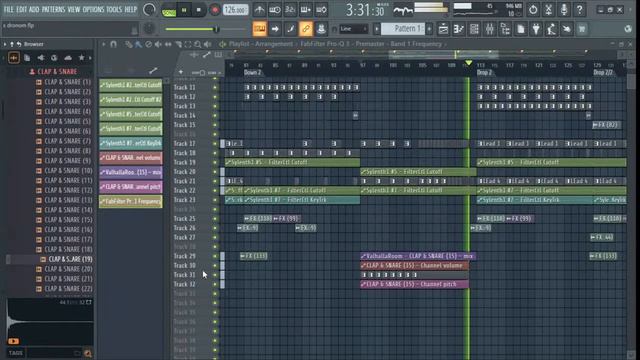Screen dimensions: 640x360
Task: Click the arrow left of Pattern 1
Action: point(377,29)
